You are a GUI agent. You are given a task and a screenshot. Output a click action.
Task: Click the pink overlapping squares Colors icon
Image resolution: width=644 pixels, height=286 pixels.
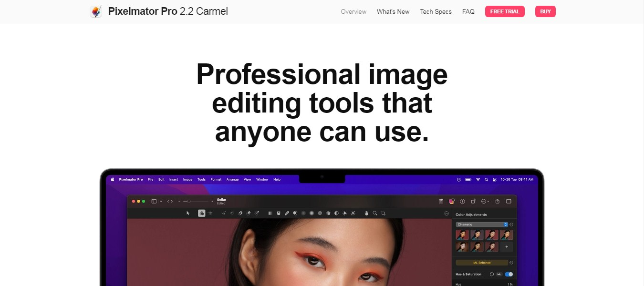451,201
